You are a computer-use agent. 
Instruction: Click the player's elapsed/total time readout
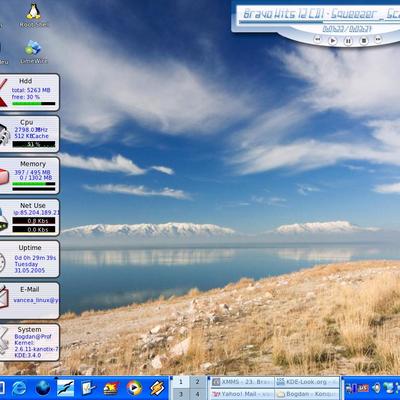point(346,29)
